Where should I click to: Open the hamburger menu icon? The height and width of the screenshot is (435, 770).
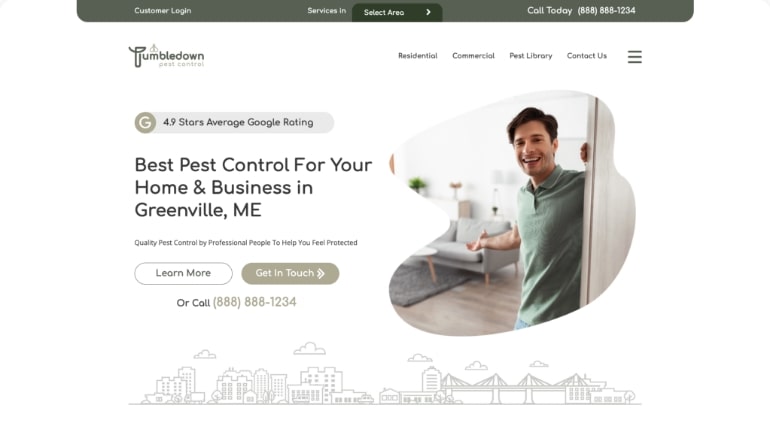pyautogui.click(x=634, y=56)
